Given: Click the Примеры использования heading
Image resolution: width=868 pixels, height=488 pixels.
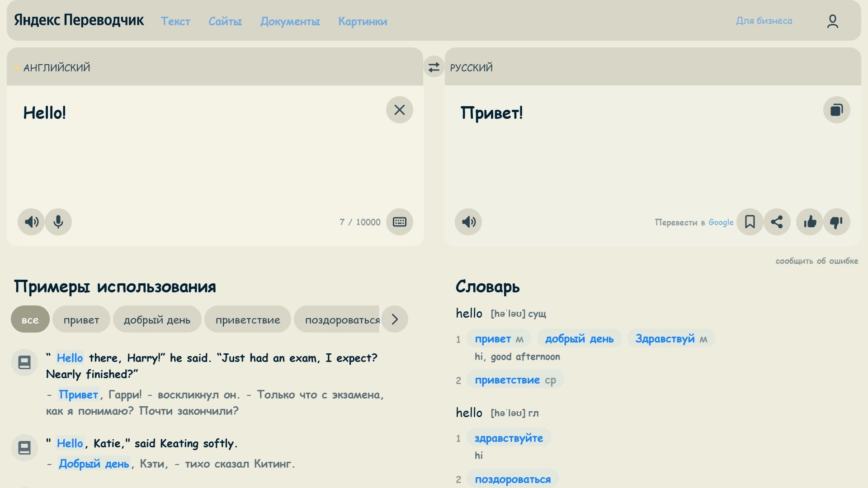Looking at the screenshot, I should 115,286.
